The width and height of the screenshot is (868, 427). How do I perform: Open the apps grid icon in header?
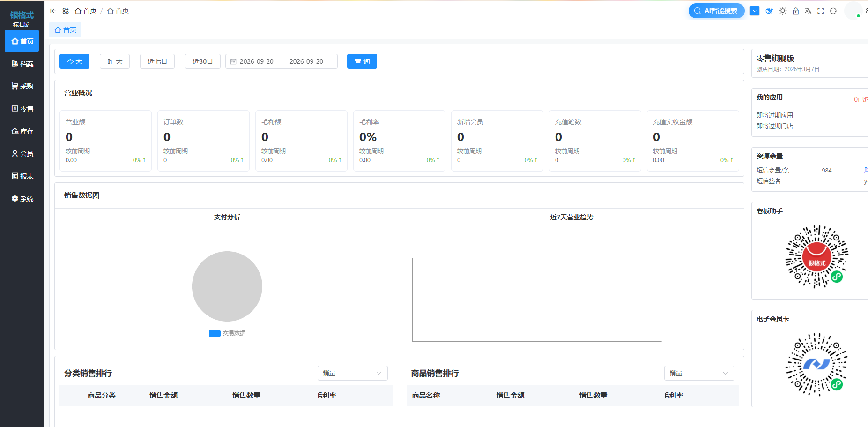click(x=66, y=11)
